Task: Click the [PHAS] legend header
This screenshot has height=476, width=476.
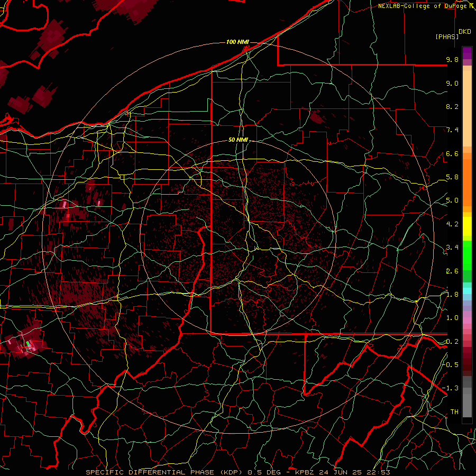Action: (x=447, y=36)
